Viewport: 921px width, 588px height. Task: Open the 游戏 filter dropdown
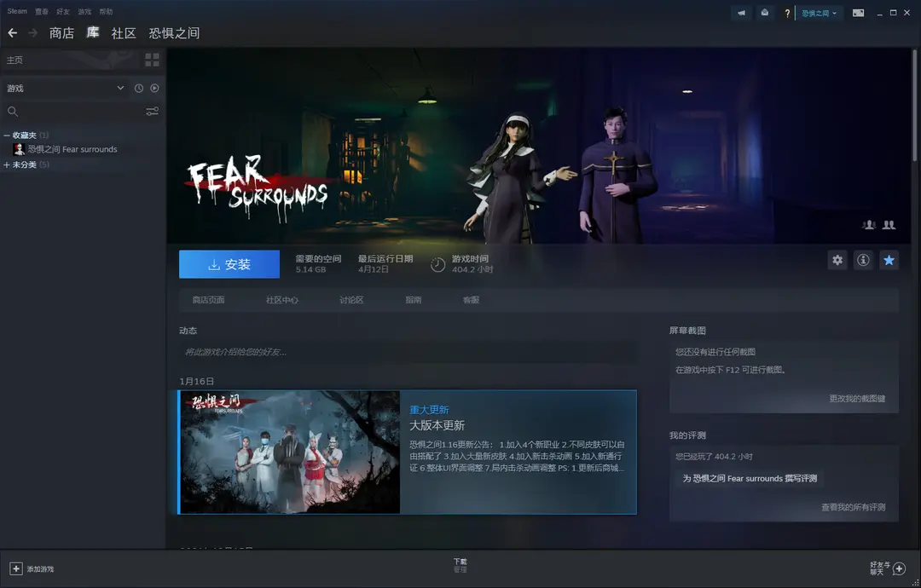pyautogui.click(x=65, y=88)
